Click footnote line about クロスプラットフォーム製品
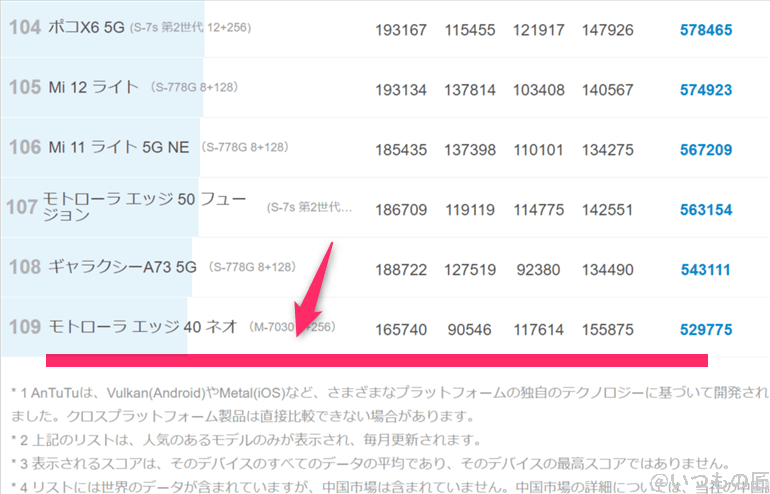The height and width of the screenshot is (494, 770). click(243, 416)
